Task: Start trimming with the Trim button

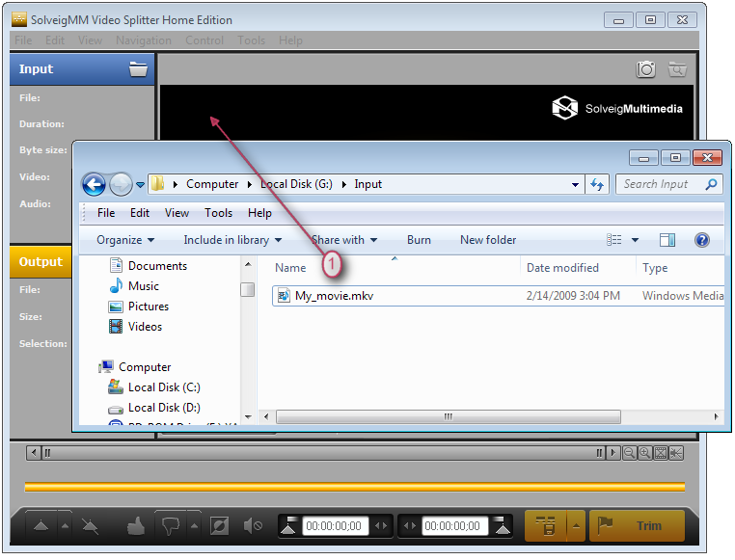Action: pos(637,526)
